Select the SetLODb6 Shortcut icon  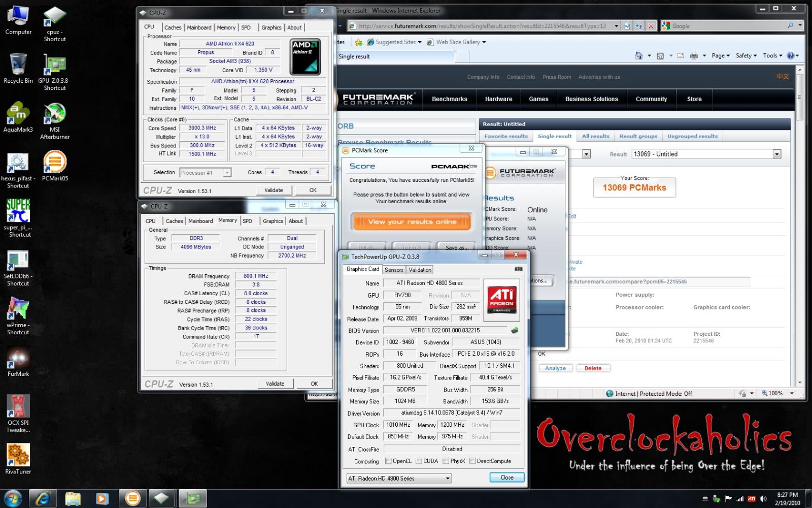pyautogui.click(x=18, y=268)
